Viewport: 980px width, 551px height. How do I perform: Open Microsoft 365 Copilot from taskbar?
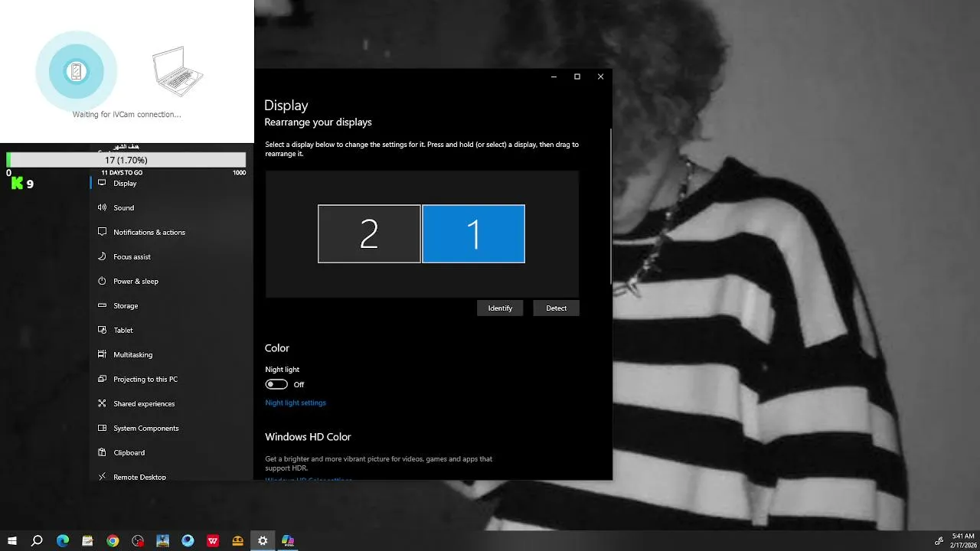[288, 540]
